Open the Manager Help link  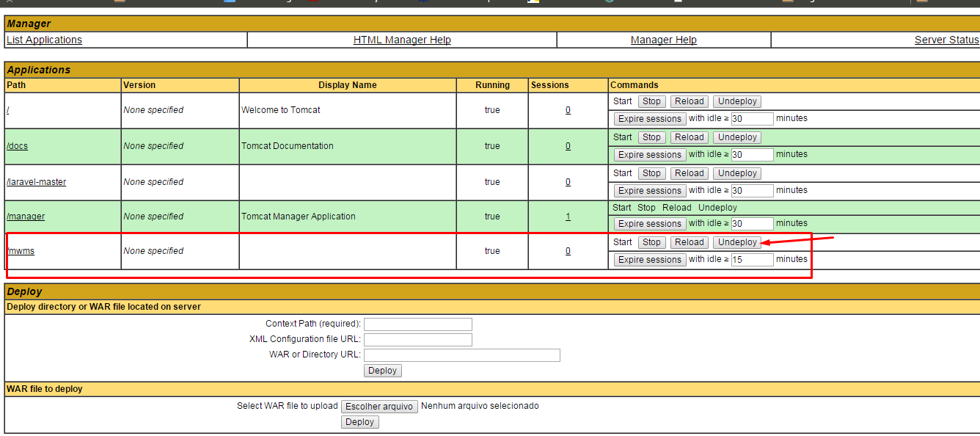[664, 40]
